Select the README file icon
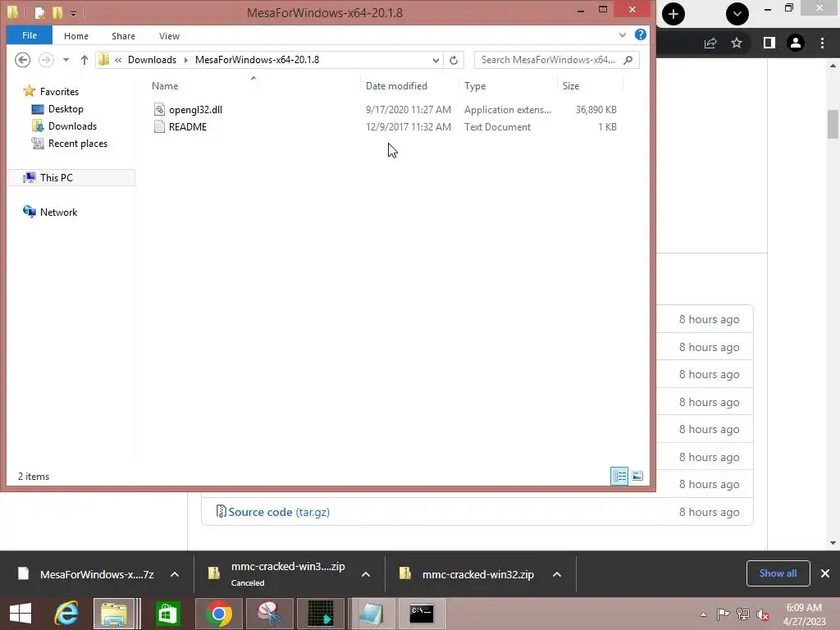The height and width of the screenshot is (630, 840). (159, 126)
